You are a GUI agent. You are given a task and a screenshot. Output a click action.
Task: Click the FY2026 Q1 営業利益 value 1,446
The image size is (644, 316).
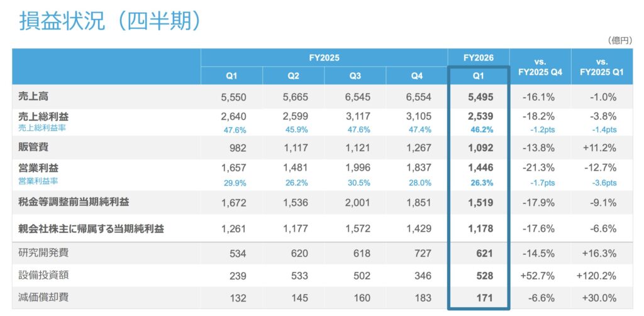(480, 168)
